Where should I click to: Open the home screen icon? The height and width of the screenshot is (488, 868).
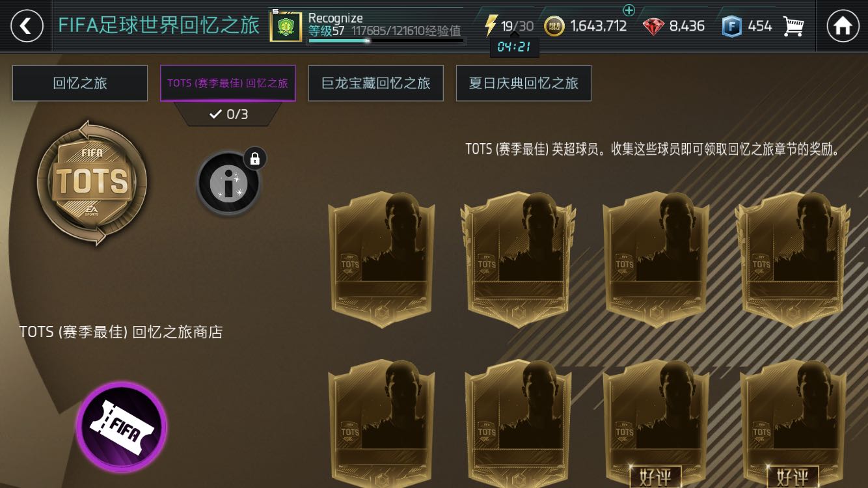[x=843, y=26]
